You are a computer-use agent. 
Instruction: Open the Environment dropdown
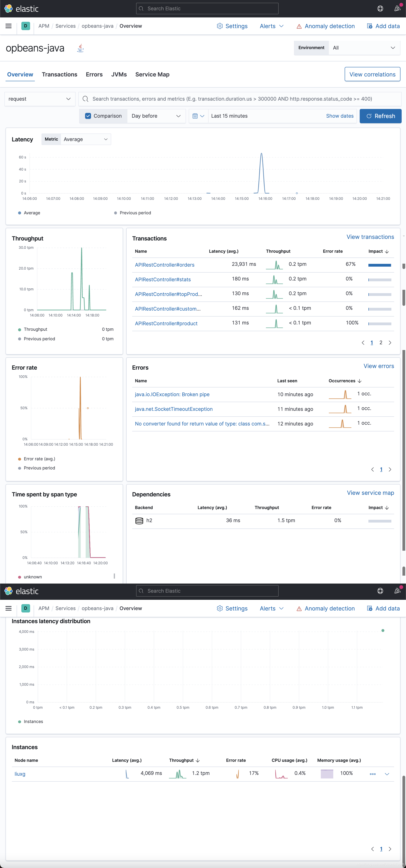point(364,48)
